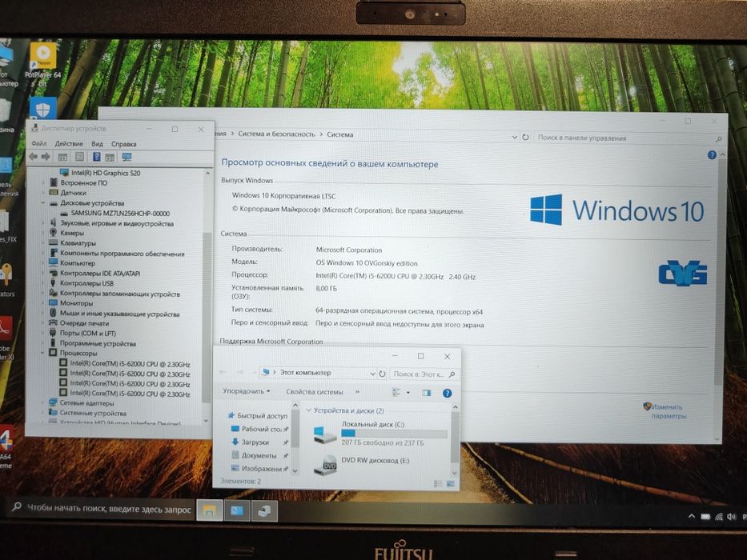Open the Справка menu in Device Manager

coord(124,144)
